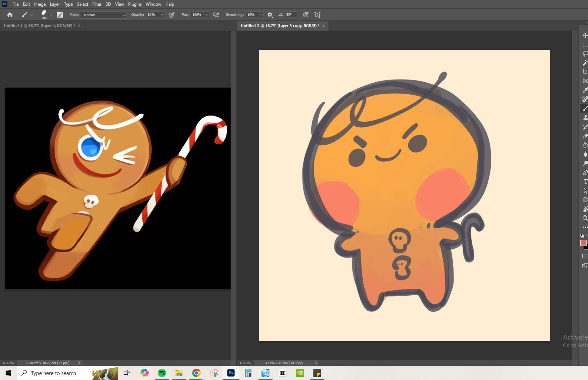
Task: Select the Blur tool
Action: click(585, 154)
